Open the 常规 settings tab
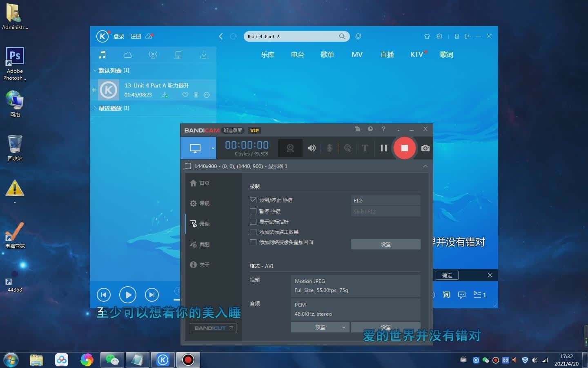Image resolution: width=588 pixels, height=368 pixels. click(x=200, y=203)
